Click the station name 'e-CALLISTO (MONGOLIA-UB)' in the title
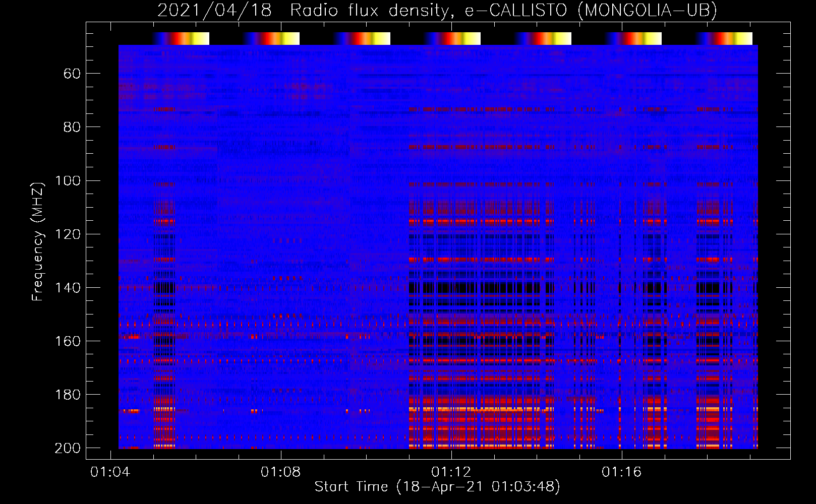The image size is (816, 504). [x=591, y=11]
